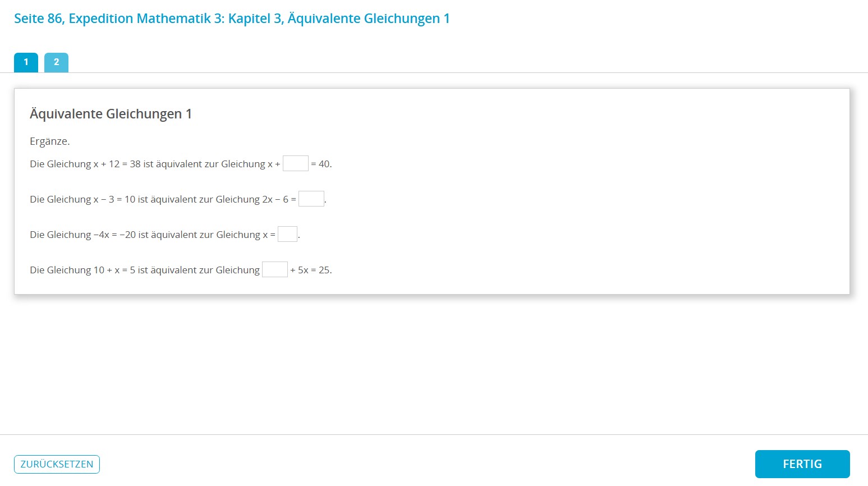
Task: Click the sentence text 'Die Gleichung 10 + x = 5'
Action: click(82, 270)
